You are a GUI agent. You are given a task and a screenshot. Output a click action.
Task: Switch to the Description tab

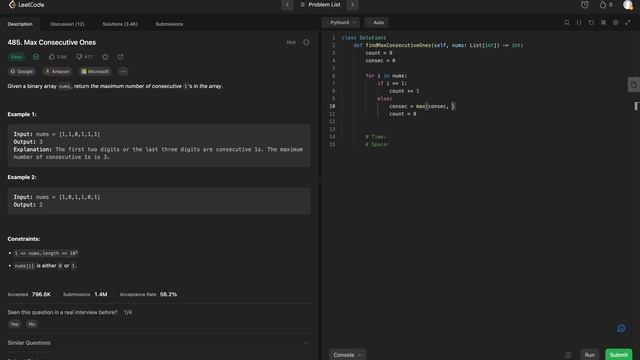coord(20,24)
